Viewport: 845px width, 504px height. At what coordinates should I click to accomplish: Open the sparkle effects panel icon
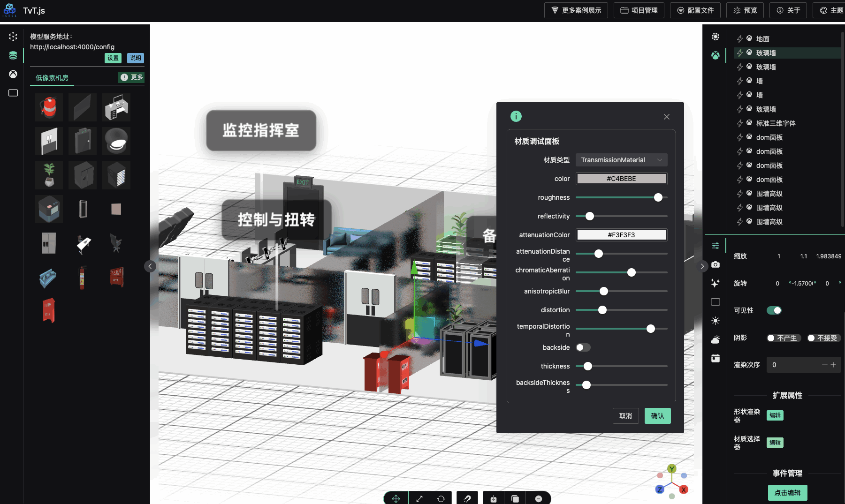(x=715, y=283)
